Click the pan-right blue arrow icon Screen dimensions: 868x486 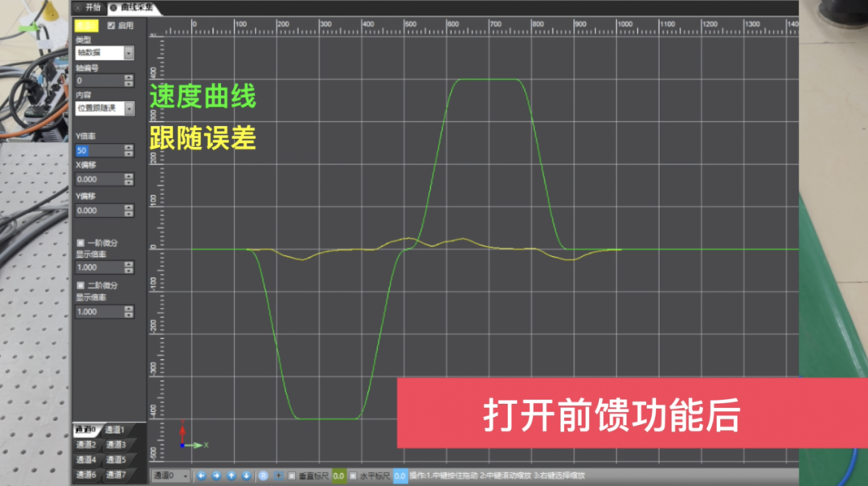point(216,475)
